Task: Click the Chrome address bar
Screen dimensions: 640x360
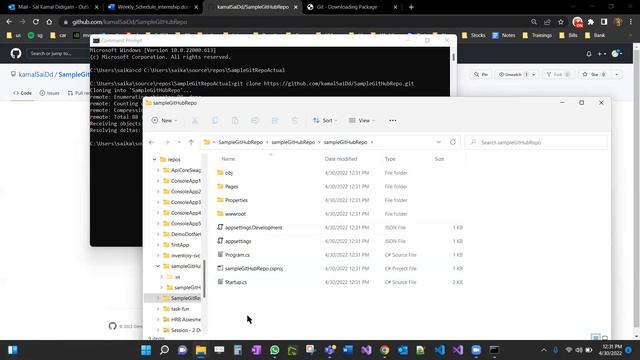Action: [294, 22]
